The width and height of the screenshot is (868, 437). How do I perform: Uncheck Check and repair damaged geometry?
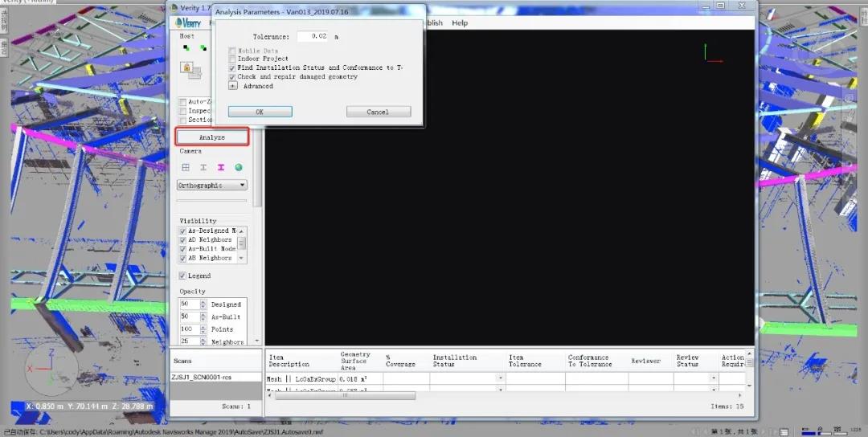click(x=232, y=76)
